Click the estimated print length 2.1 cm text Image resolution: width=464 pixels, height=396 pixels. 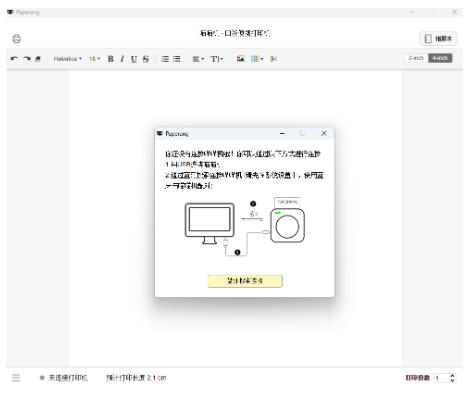[x=136, y=378]
